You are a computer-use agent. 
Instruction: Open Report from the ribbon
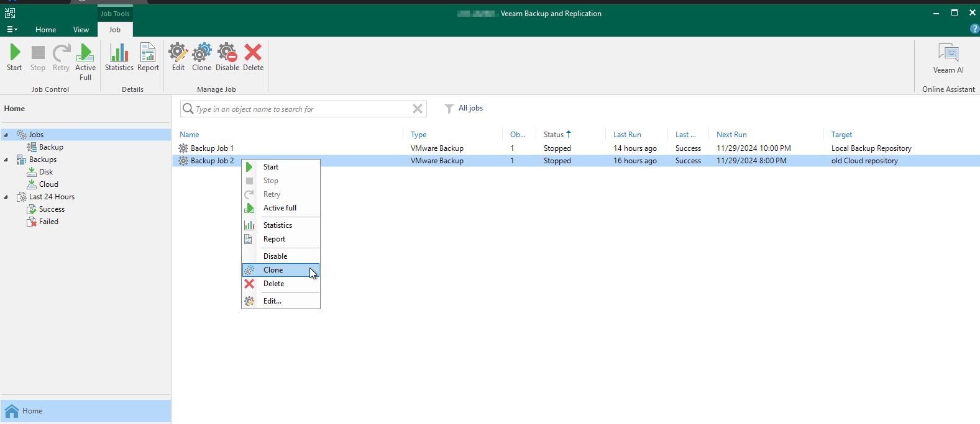148,58
